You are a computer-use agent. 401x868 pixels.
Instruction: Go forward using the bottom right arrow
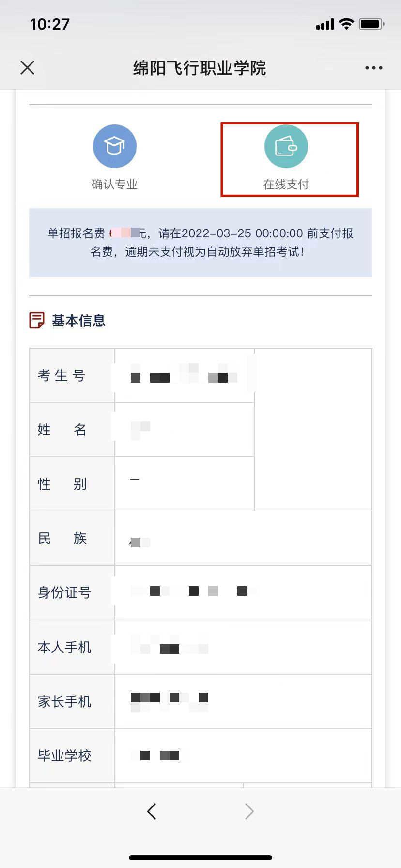[249, 811]
